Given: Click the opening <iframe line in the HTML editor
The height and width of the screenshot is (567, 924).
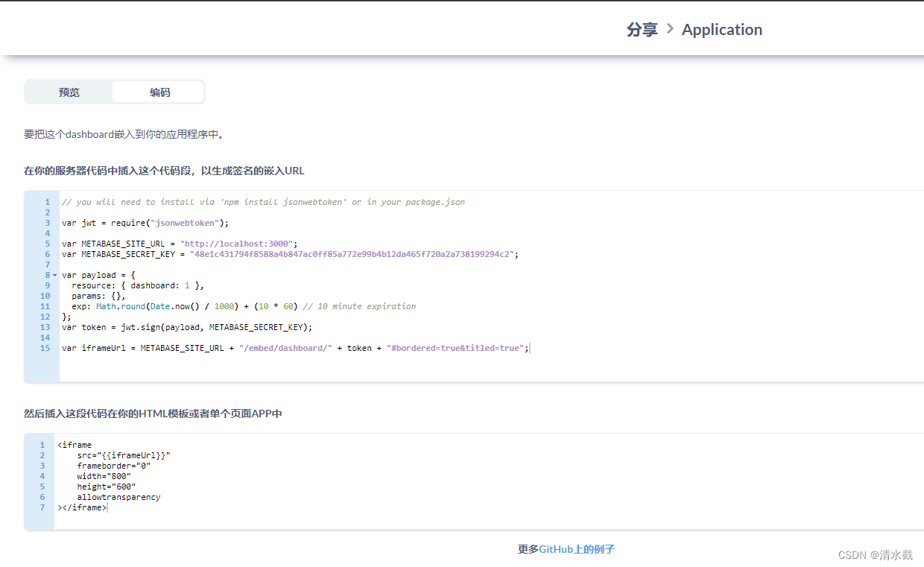Looking at the screenshot, I should click(x=75, y=445).
